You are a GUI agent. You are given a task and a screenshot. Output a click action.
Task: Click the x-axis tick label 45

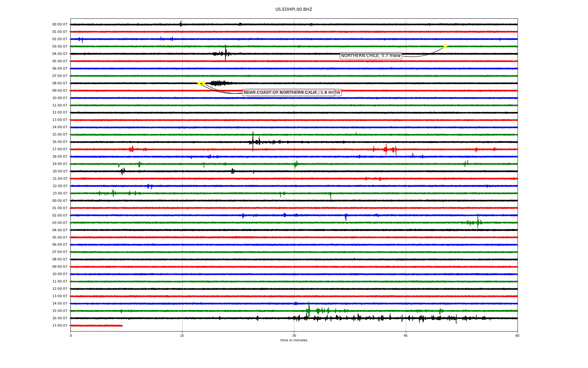click(406, 335)
